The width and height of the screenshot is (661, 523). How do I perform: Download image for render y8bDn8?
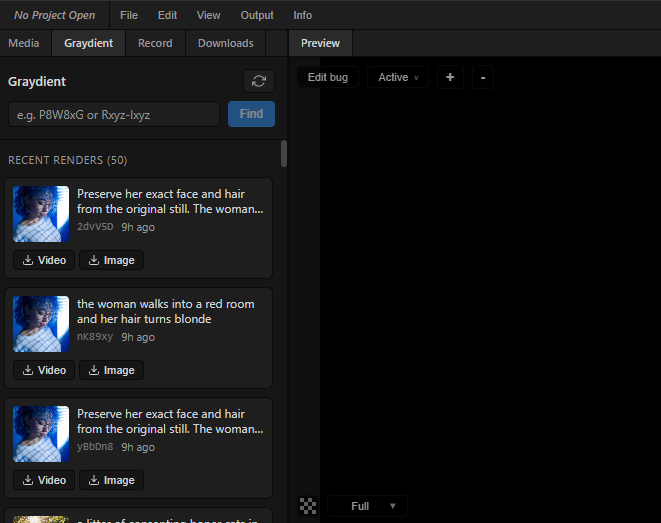tap(111, 480)
